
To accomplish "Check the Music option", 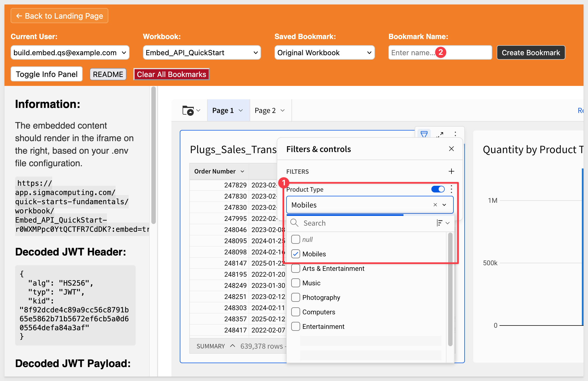I will click(295, 283).
